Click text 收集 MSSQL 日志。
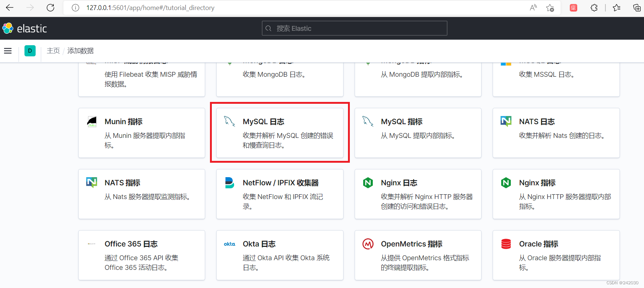Image resolution: width=644 pixels, height=288 pixels. click(x=547, y=75)
